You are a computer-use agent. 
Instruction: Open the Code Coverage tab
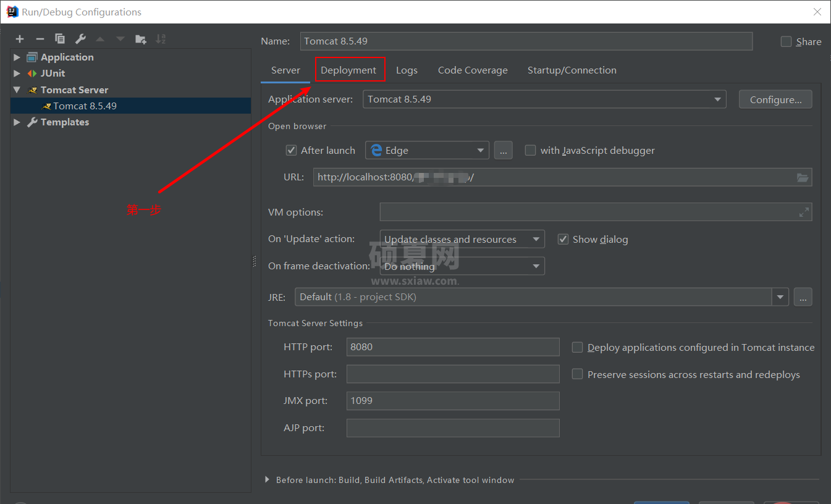coord(473,70)
